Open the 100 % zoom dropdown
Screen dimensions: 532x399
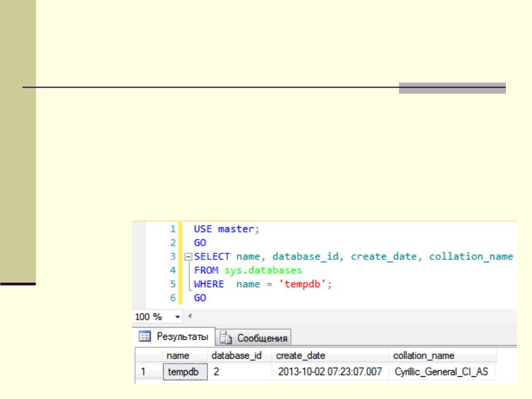(177, 317)
